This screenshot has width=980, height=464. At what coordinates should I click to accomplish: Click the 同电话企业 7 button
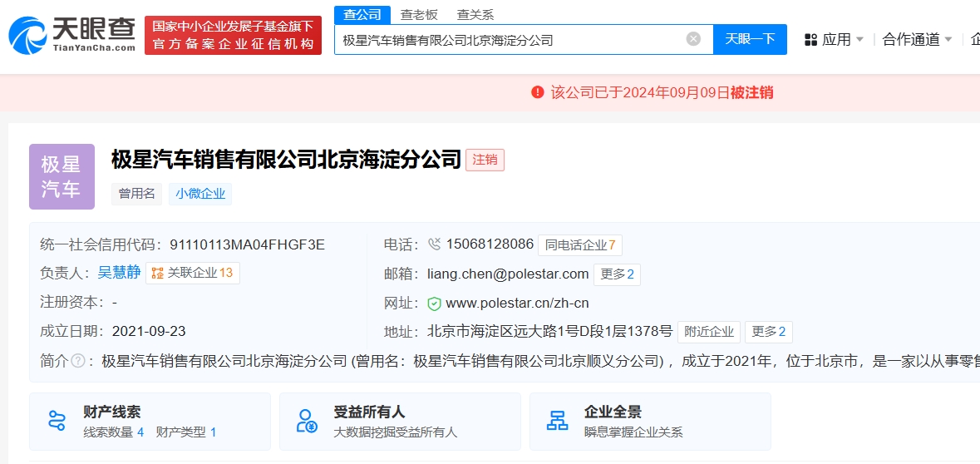tap(580, 245)
